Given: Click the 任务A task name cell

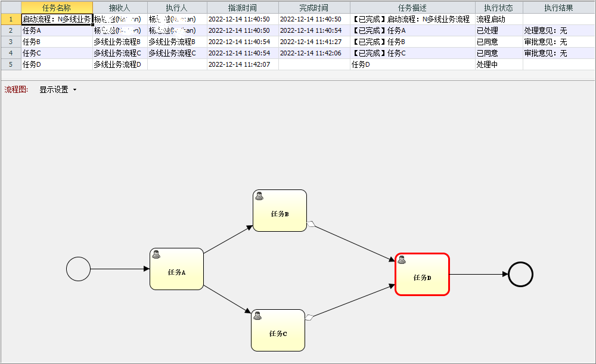Looking at the screenshot, I should (x=57, y=30).
